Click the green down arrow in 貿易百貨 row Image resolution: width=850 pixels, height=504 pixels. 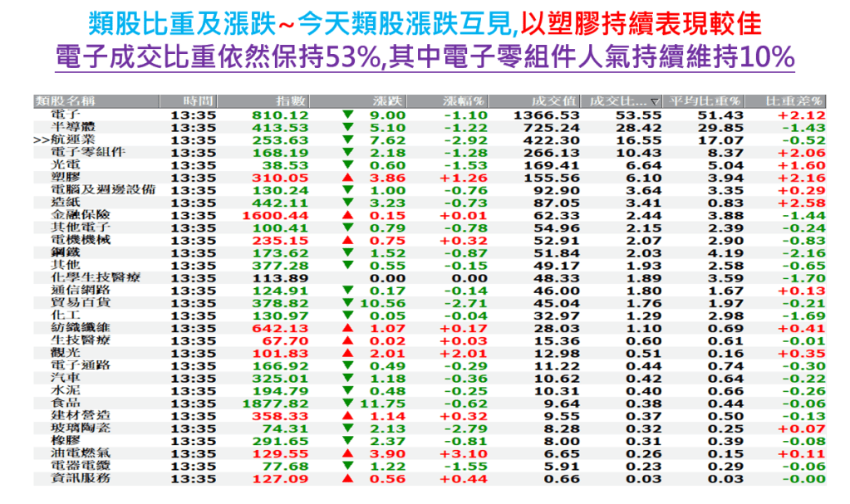coord(347,303)
